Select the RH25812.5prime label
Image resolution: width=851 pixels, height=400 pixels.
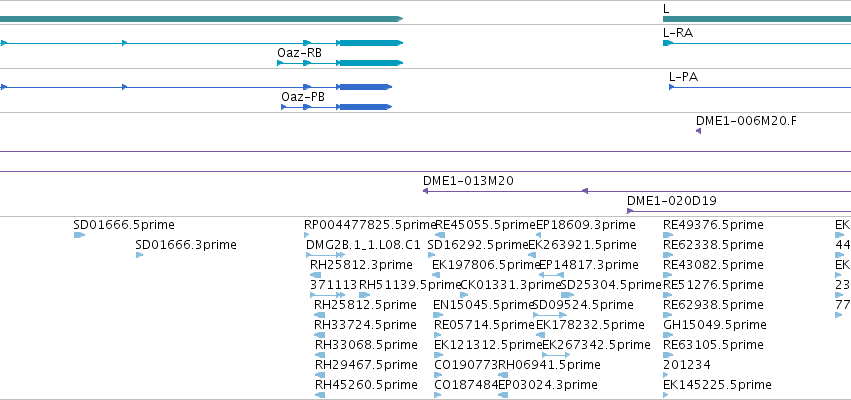point(365,305)
